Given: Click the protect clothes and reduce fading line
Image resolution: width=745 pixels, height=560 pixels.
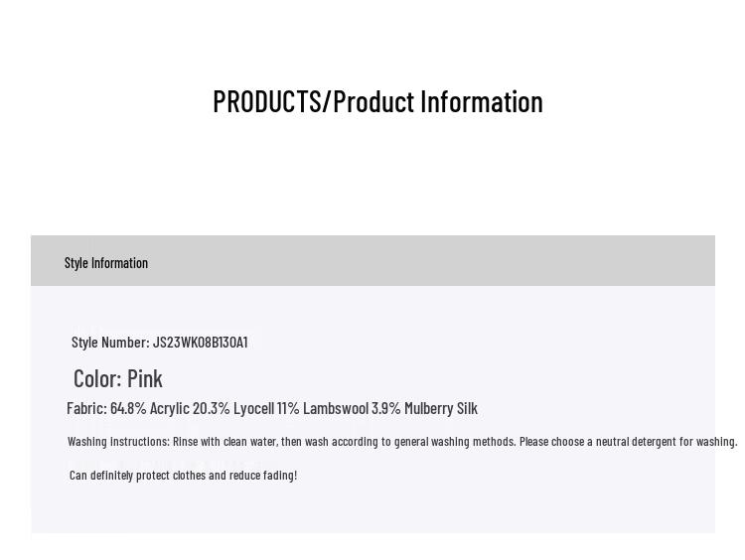Looking at the screenshot, I should click(184, 476).
